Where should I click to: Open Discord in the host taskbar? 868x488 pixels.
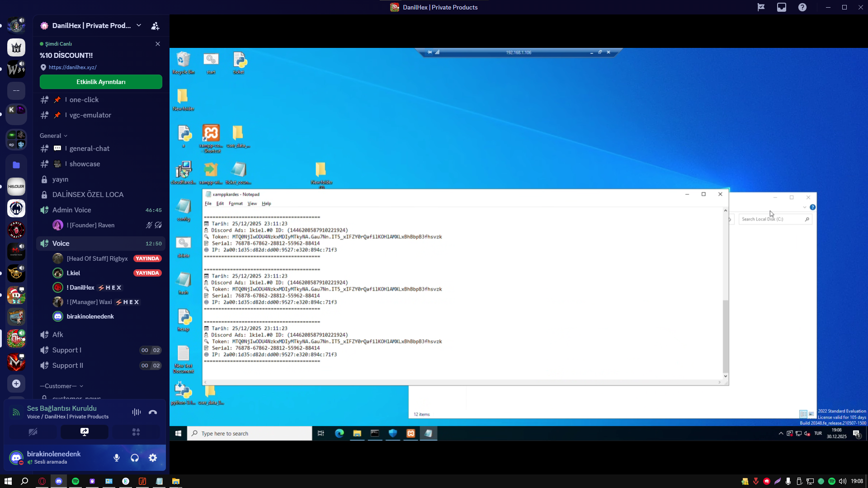(x=59, y=481)
